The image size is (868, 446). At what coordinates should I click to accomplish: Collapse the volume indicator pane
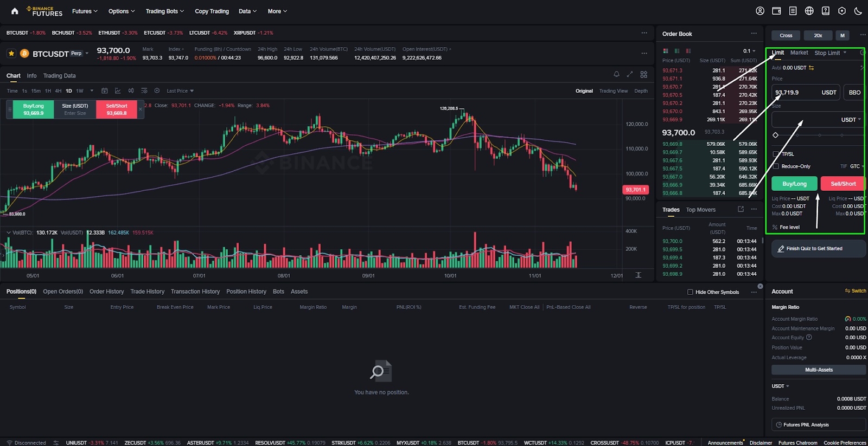[x=8, y=232]
